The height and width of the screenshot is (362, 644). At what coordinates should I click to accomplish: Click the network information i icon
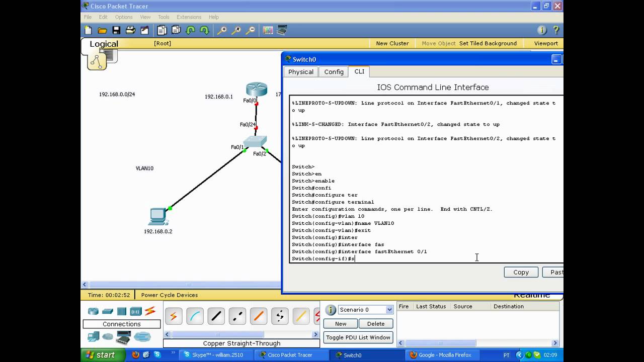pyautogui.click(x=542, y=30)
